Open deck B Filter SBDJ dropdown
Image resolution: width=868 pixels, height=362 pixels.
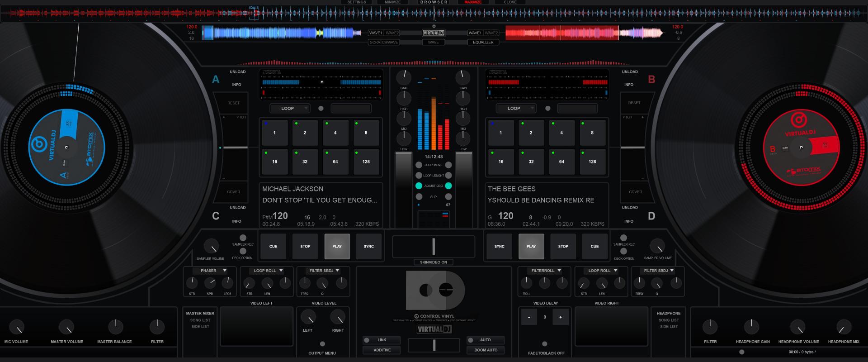[658, 271]
